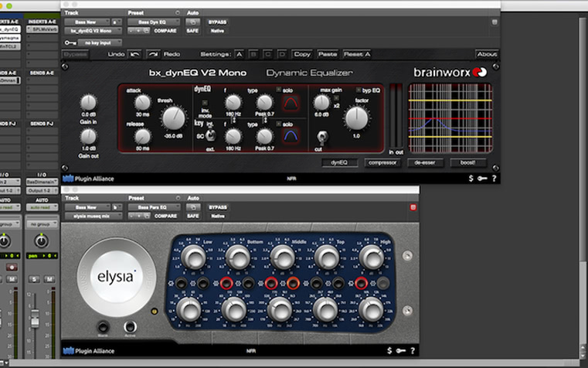This screenshot has height=368, width=588.
Task: Click the yellow indicator LED on elysia
Action: coord(154,312)
